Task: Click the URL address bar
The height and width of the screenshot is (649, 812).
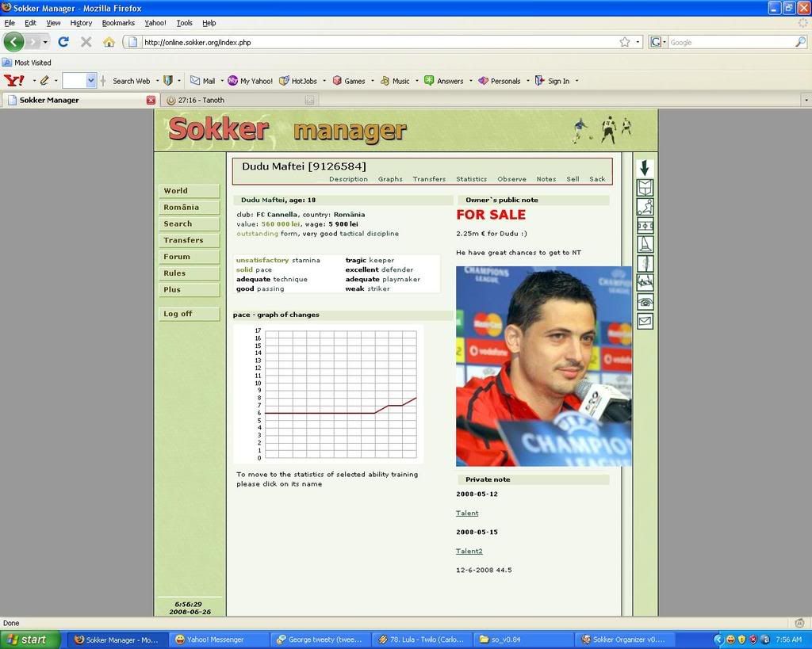Action: (x=373, y=42)
